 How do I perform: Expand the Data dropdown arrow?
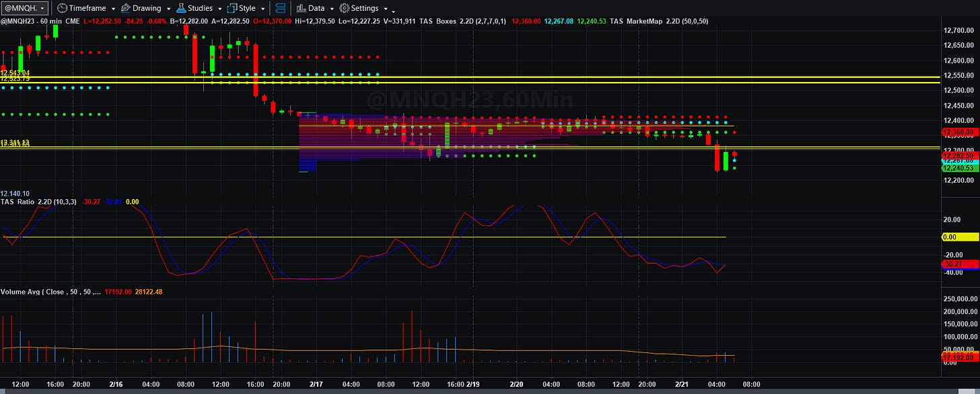(x=330, y=9)
